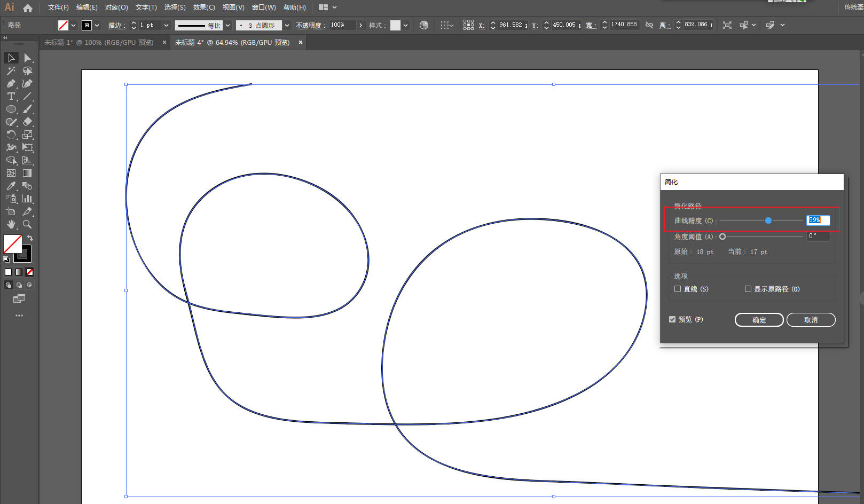Uncheck the 预览 (P) checkbox
The width and height of the screenshot is (864, 504).
pyautogui.click(x=672, y=319)
